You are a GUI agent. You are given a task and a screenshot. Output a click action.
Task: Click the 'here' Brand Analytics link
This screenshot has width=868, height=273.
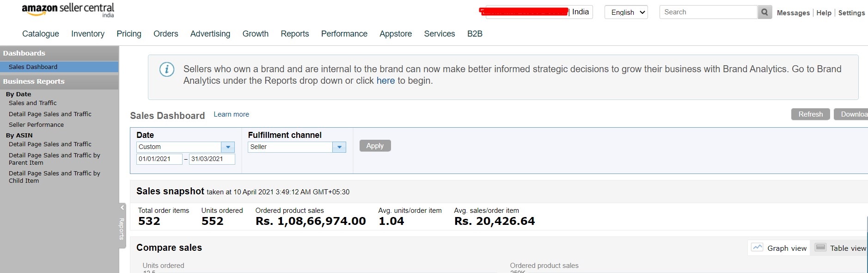click(x=385, y=81)
